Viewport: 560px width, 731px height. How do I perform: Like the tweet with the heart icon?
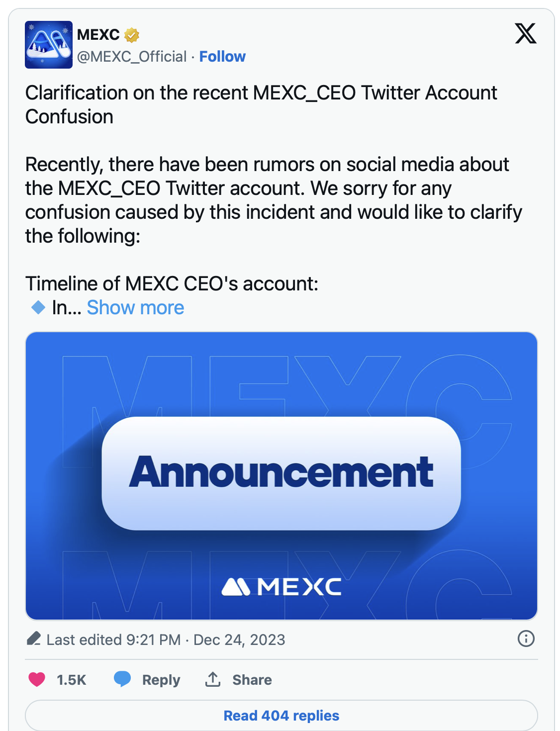(37, 679)
